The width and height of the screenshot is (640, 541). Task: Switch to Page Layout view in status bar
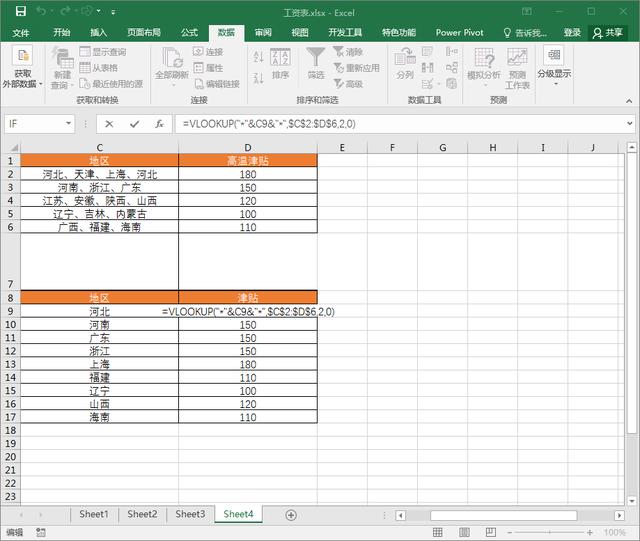[464, 532]
